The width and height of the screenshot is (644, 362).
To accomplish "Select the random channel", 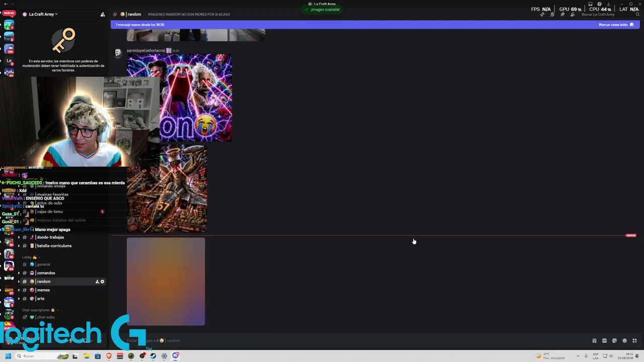I will pos(43,282).
